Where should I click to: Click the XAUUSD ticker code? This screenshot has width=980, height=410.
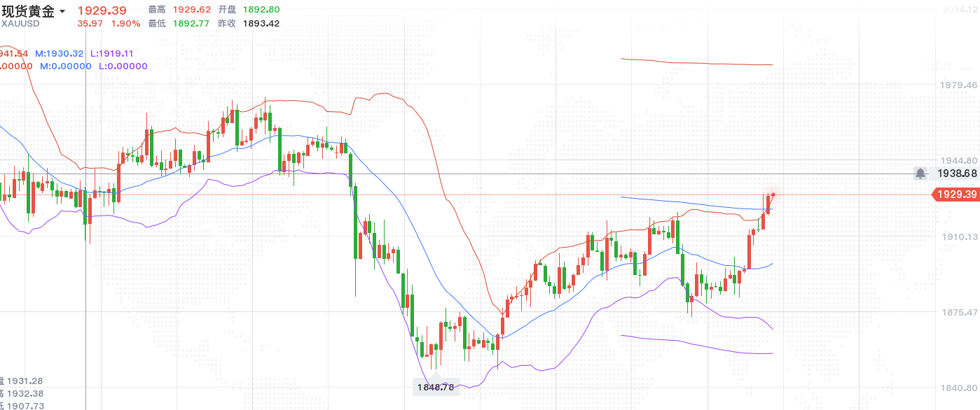[x=20, y=23]
